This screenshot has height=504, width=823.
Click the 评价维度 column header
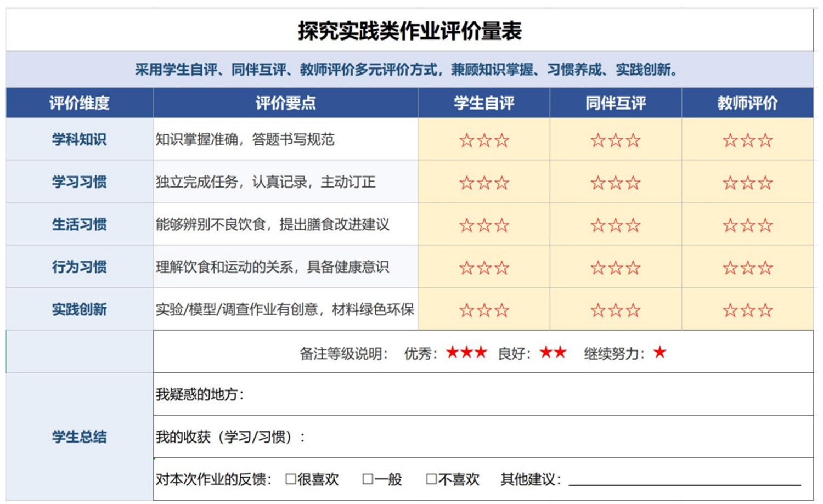pos(80,103)
